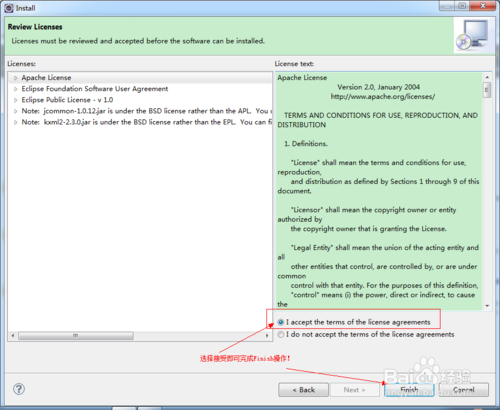This screenshot has height=410, width=500.
Task: Click the licenses horizontal scrollbar thumb
Action: pos(76,335)
